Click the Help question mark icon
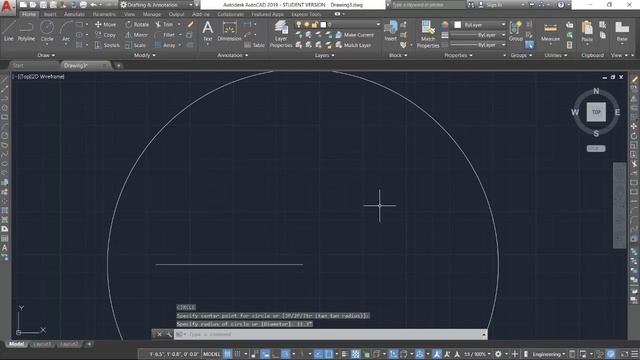 pos(561,5)
